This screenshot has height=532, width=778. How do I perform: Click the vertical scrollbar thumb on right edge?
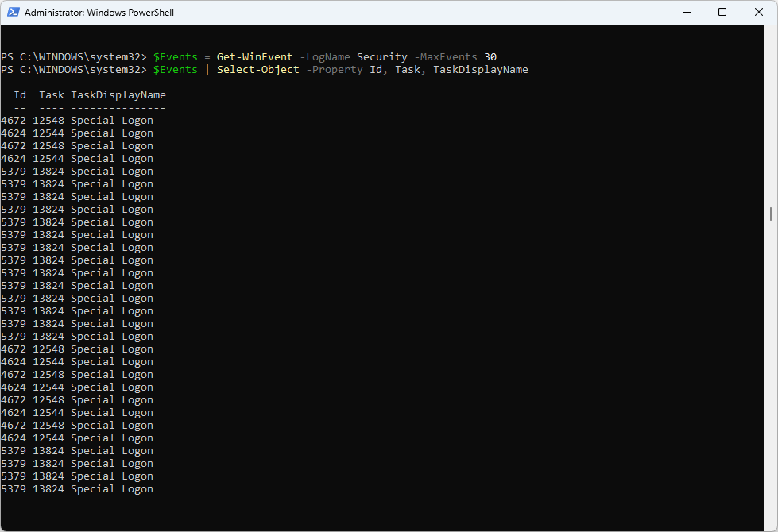pos(771,214)
